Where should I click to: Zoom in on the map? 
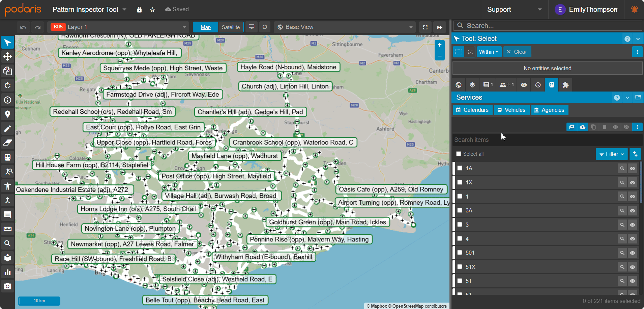coord(439,45)
